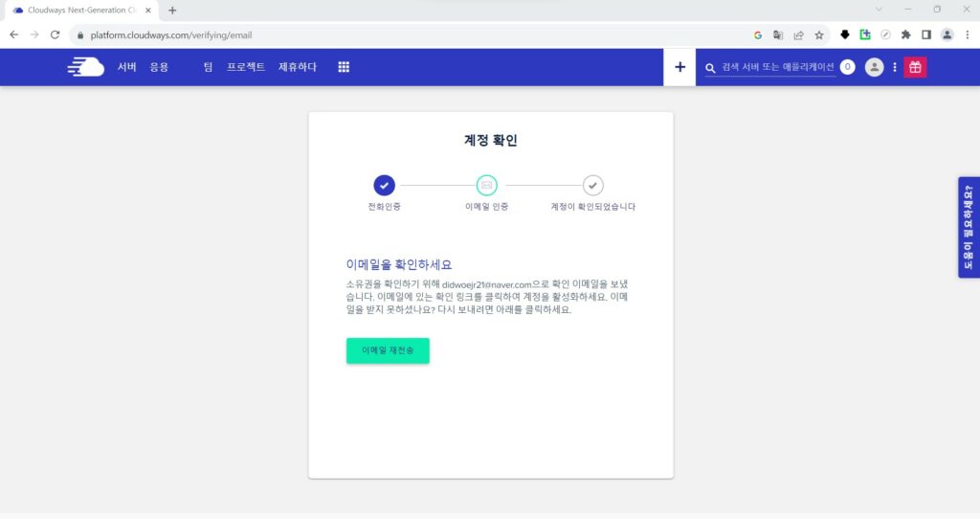980x519 pixels.
Task: Open the 서버 menu item
Action: coord(127,67)
